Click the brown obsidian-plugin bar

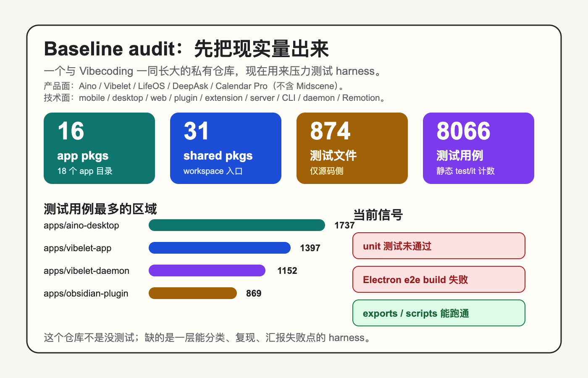click(193, 293)
